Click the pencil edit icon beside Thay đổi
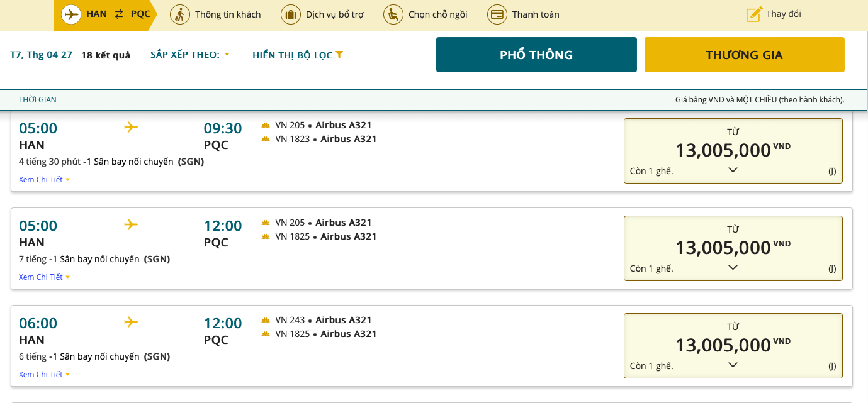The image size is (868, 403). pyautogui.click(x=753, y=14)
